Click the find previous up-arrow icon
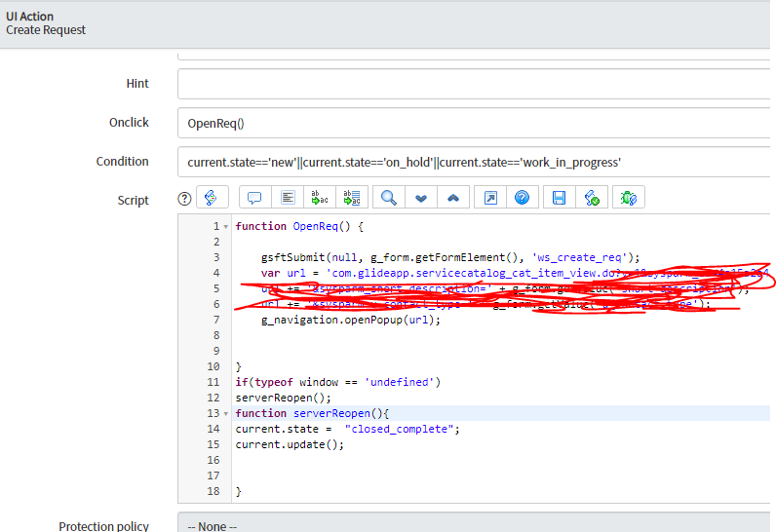The image size is (776, 532). tap(453, 198)
